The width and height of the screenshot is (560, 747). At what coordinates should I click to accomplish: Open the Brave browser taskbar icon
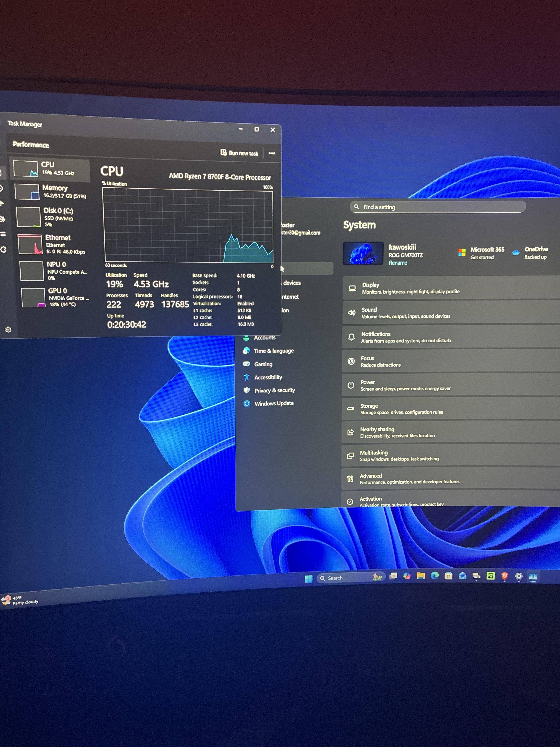[505, 576]
